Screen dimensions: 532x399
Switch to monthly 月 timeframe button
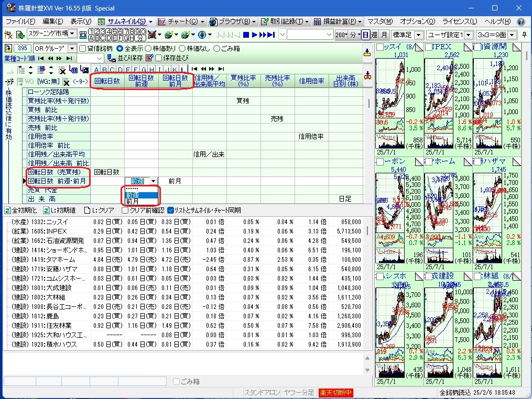click(x=384, y=35)
